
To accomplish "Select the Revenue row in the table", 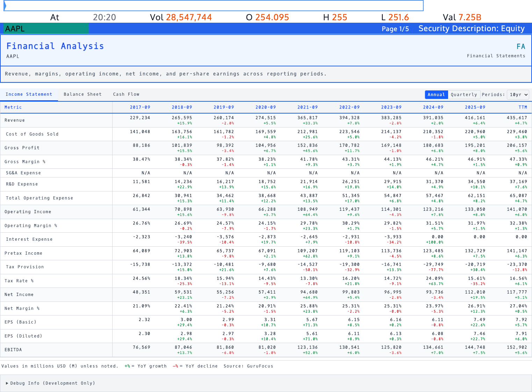I will [x=15, y=120].
